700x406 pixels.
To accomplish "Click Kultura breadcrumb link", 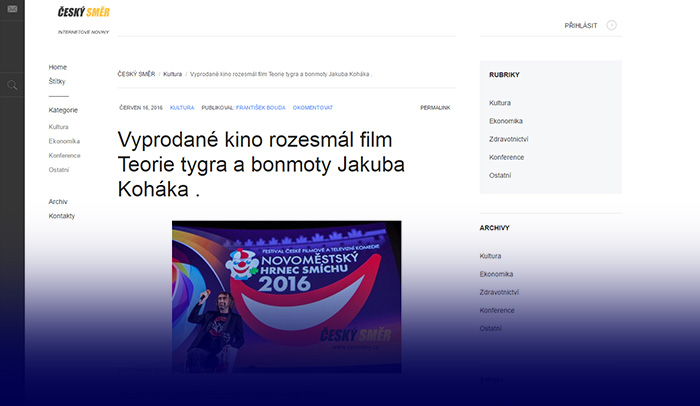I will pos(172,74).
